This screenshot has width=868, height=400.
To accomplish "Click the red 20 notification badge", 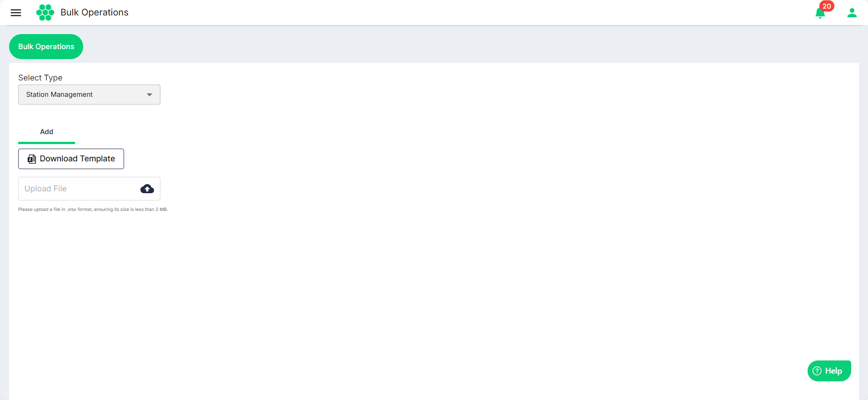I will click(827, 6).
